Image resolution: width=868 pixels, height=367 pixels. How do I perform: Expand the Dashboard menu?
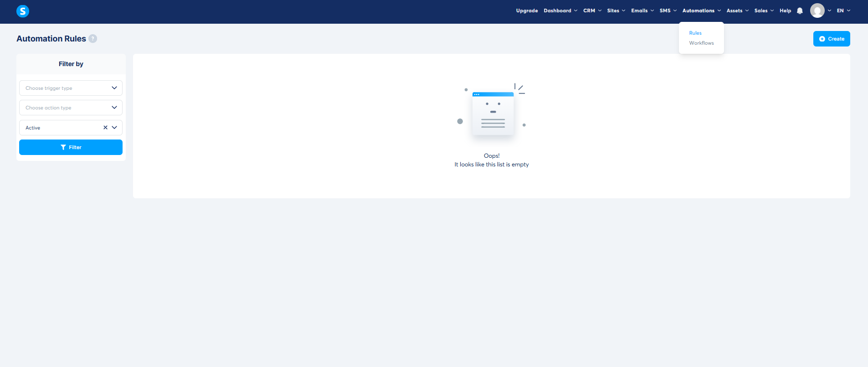coord(560,10)
